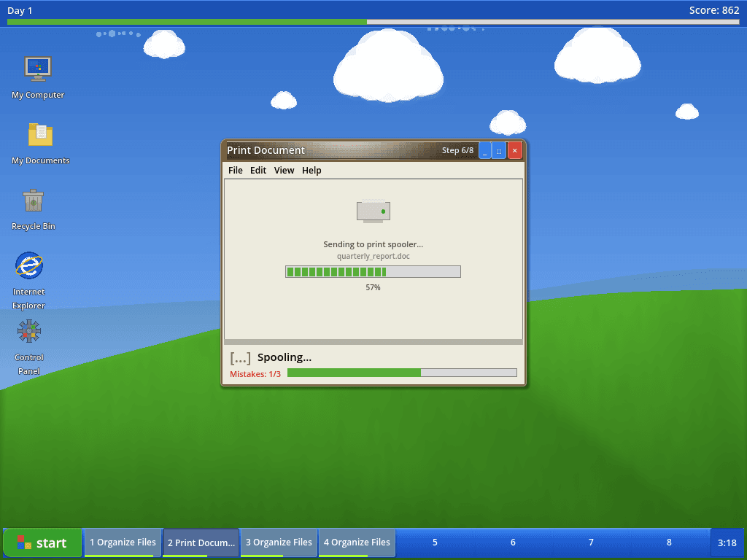Click the 3:18 taskbar clock
This screenshot has height=560, width=747.
pyautogui.click(x=727, y=543)
